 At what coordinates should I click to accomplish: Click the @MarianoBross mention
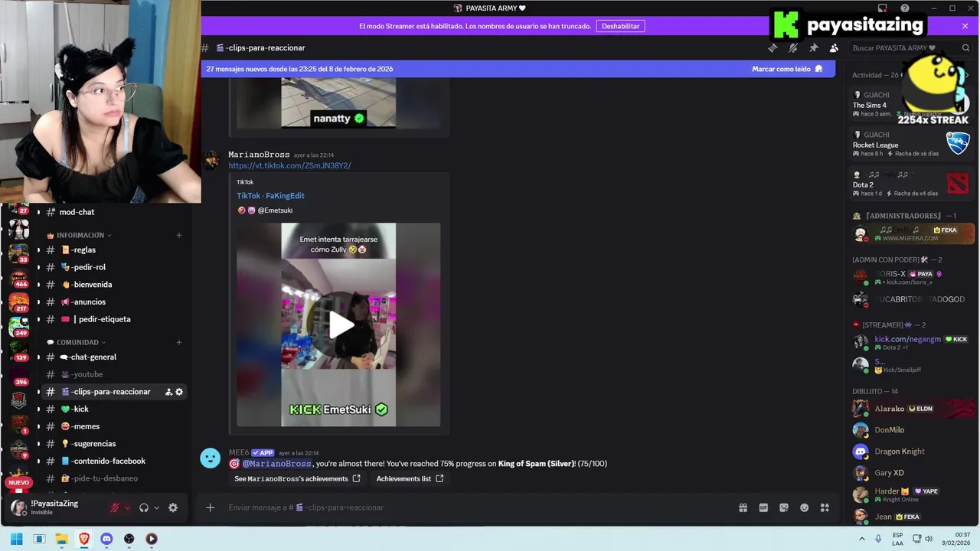pyautogui.click(x=277, y=464)
